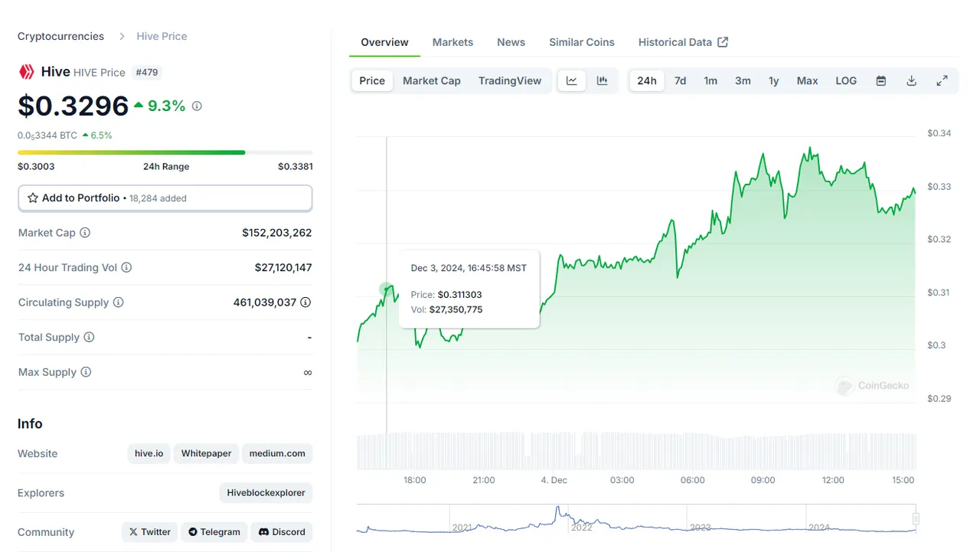Open the Similar Coins tab
980x552 pixels.
coord(582,42)
